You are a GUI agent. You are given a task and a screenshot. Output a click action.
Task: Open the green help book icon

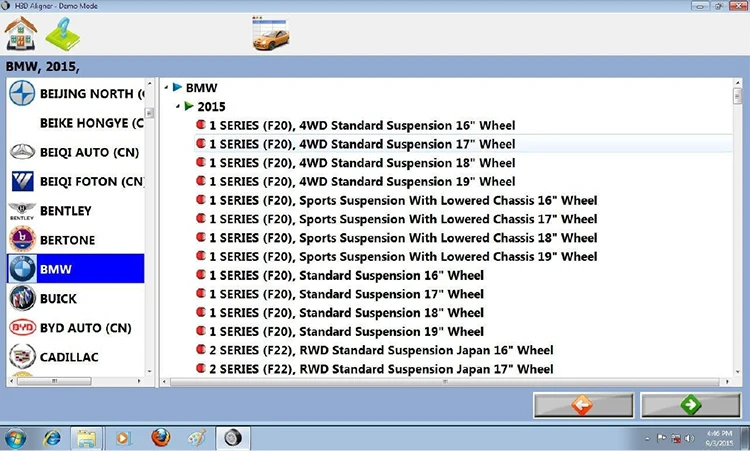tap(63, 33)
